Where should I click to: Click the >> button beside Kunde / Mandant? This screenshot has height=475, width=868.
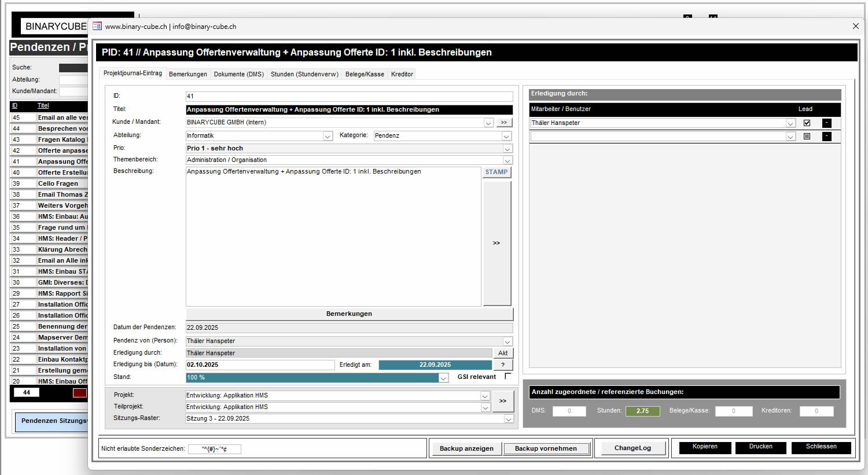pyautogui.click(x=503, y=123)
